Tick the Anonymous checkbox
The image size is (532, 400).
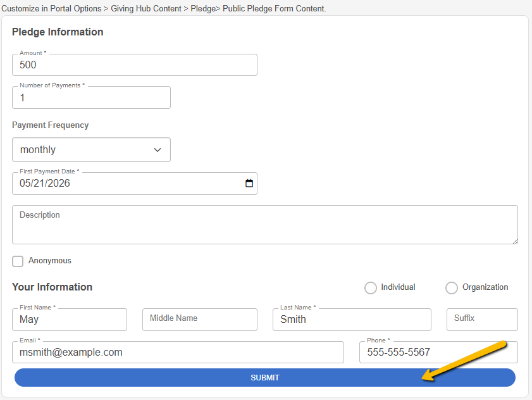point(18,261)
